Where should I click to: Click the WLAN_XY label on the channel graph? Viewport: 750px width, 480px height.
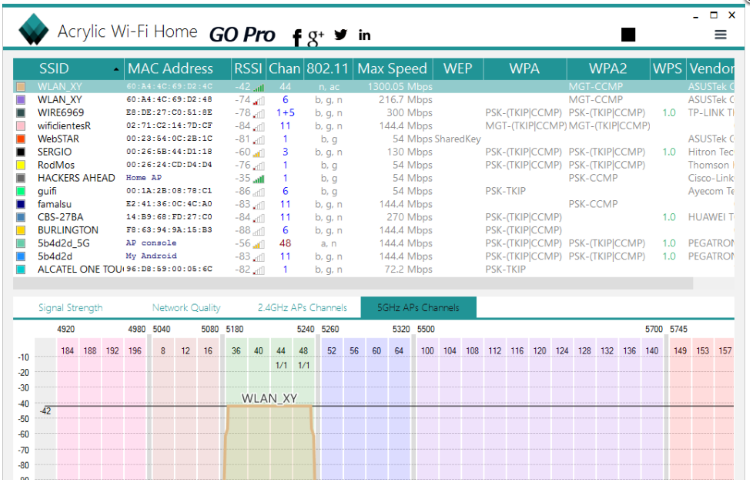point(269,398)
